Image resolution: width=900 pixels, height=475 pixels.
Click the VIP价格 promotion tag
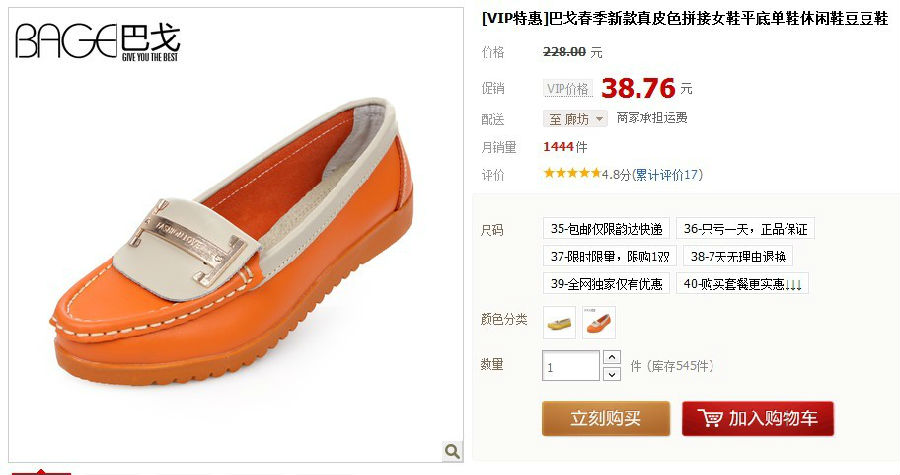(568, 88)
